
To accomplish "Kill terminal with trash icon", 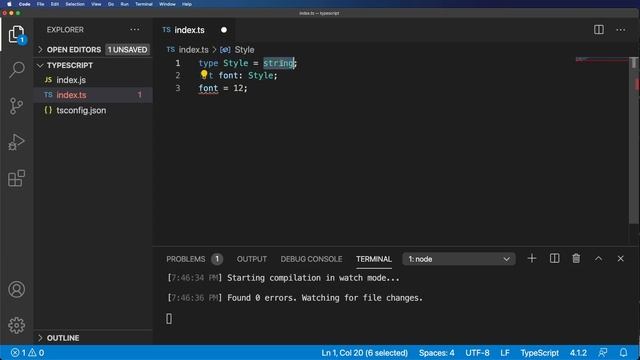I will tap(576, 258).
